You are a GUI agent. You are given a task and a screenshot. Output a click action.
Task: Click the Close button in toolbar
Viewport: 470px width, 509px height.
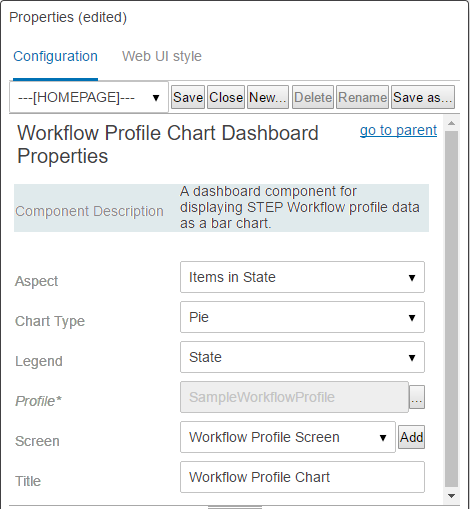tap(226, 97)
